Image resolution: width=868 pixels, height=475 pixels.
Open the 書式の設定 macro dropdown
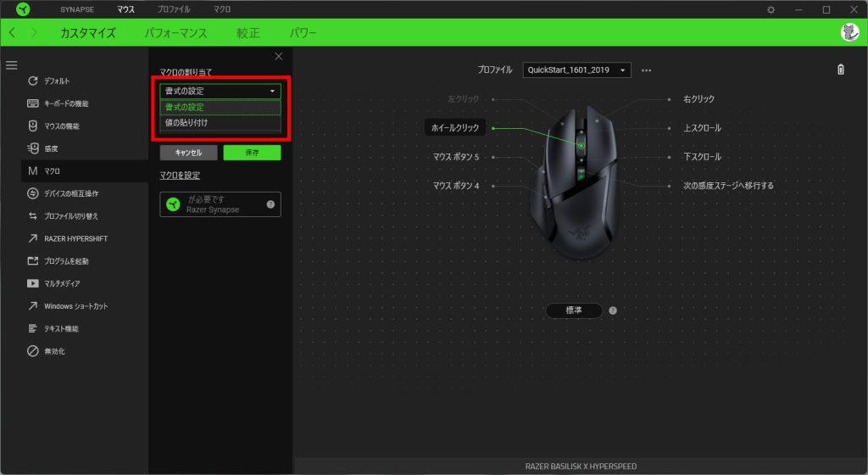point(220,91)
